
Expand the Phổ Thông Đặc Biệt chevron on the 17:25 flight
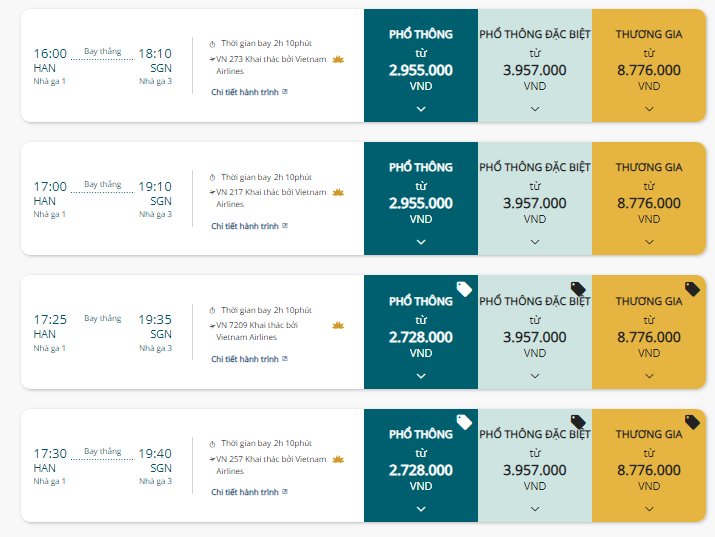[535, 376]
